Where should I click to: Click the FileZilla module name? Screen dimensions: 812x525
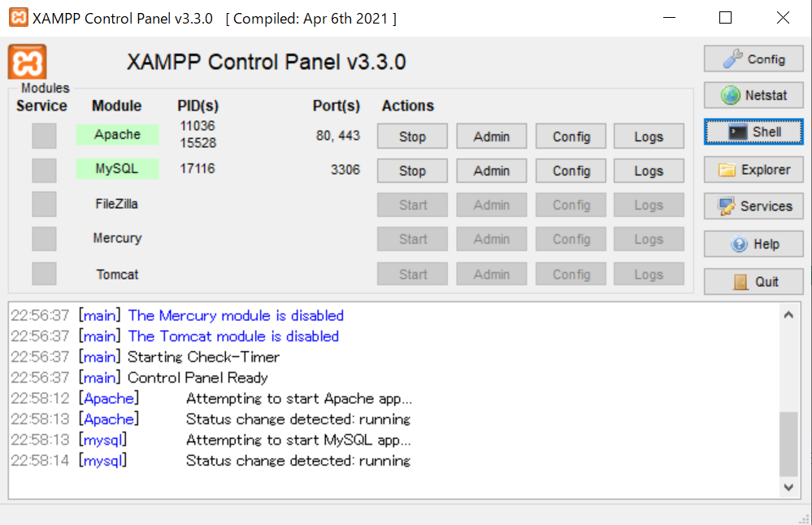click(x=116, y=204)
